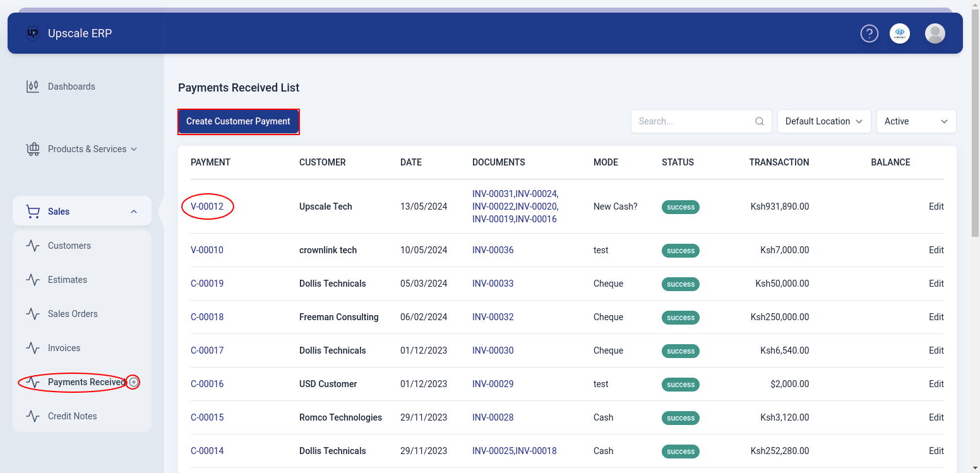
Task: Click the Dashboards chart icon in sidebar
Action: pyautogui.click(x=32, y=86)
